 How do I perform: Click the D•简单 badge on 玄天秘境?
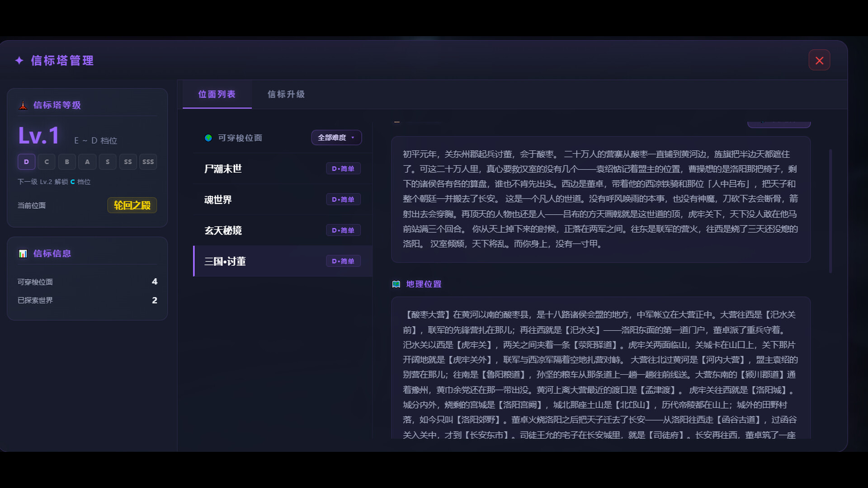pos(343,230)
